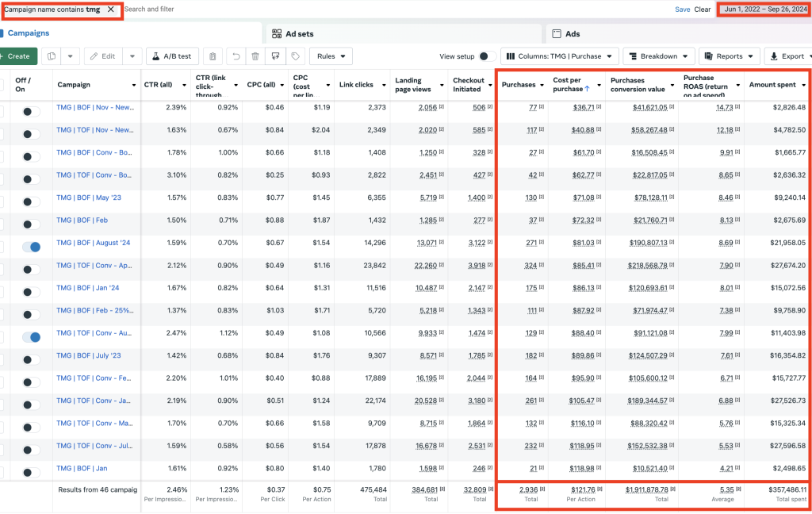The width and height of the screenshot is (812, 514).
Task: Click the total purchases conversion value $1,911,878.78
Action: pos(646,489)
